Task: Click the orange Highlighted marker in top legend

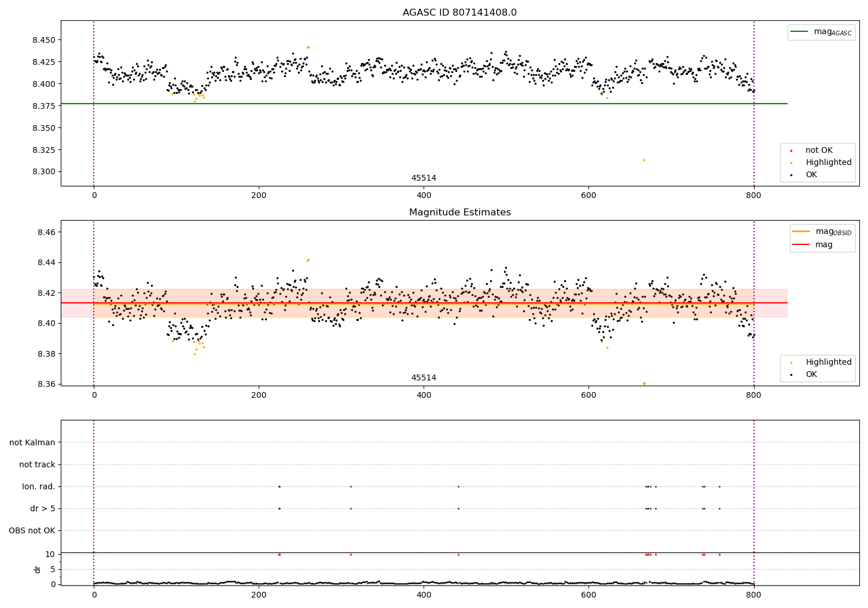Action: tap(792, 163)
